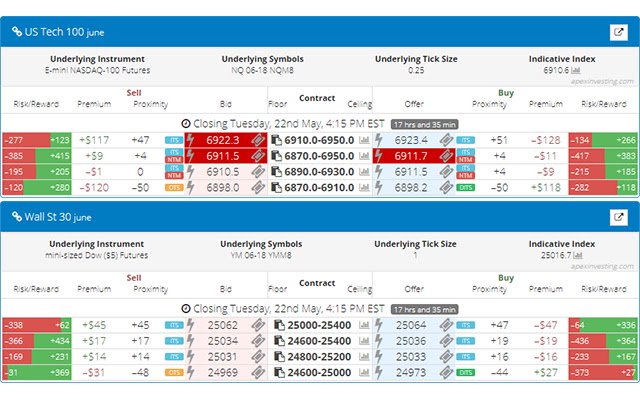Open order ticket icon for bid 25034
640x400 pixels.
click(258, 341)
